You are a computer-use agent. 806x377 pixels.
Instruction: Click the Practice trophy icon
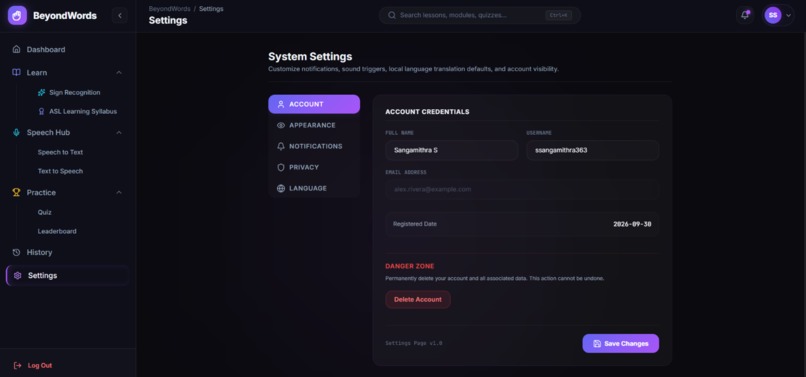tap(16, 192)
